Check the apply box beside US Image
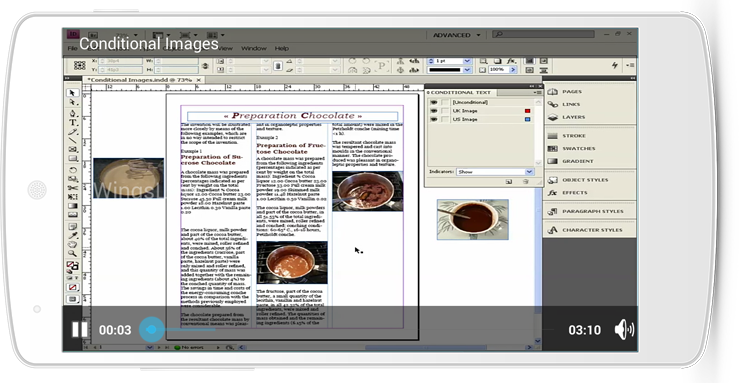The image size is (739, 383). coord(445,119)
